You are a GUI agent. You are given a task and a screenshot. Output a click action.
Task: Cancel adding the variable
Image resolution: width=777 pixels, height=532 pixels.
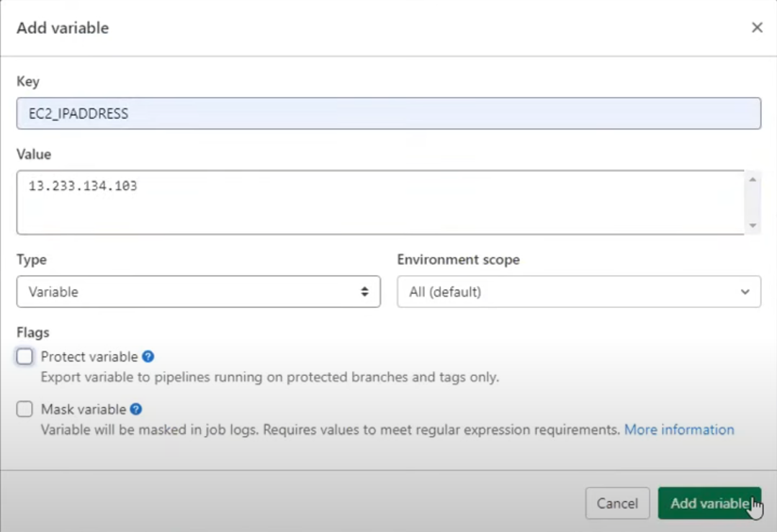(x=617, y=503)
